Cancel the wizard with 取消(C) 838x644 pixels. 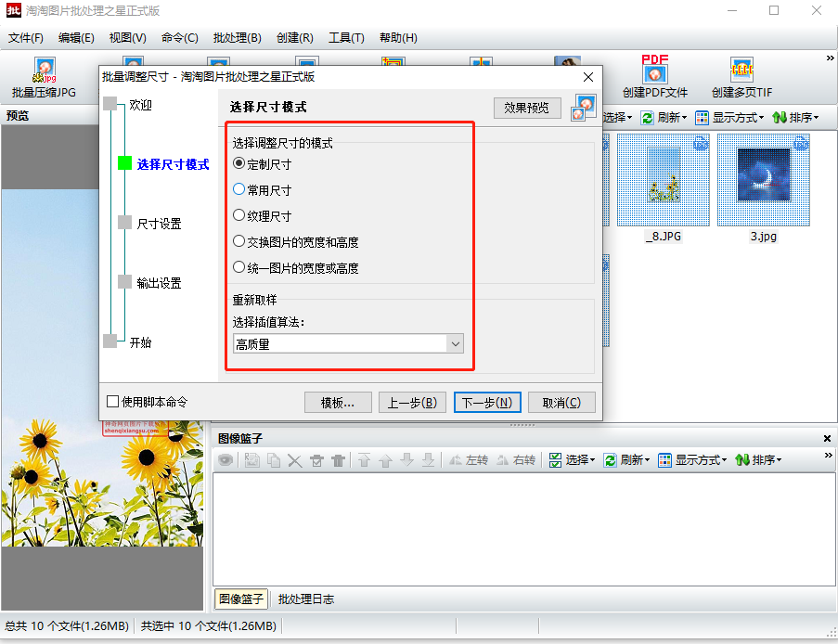click(561, 403)
